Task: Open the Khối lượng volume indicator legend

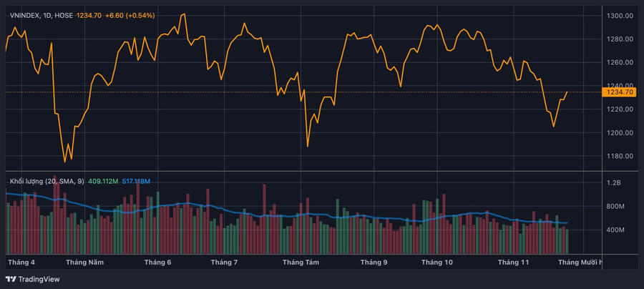Action: tap(26, 182)
